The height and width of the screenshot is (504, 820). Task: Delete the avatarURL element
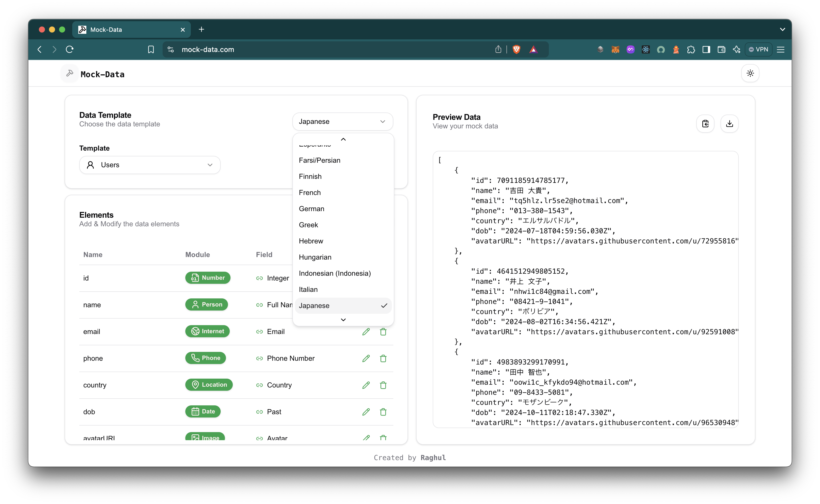pyautogui.click(x=383, y=438)
